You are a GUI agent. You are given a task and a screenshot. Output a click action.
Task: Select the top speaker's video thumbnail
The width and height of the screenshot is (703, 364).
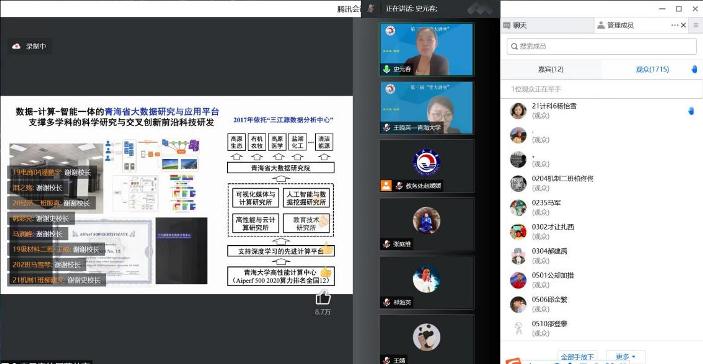(x=426, y=49)
